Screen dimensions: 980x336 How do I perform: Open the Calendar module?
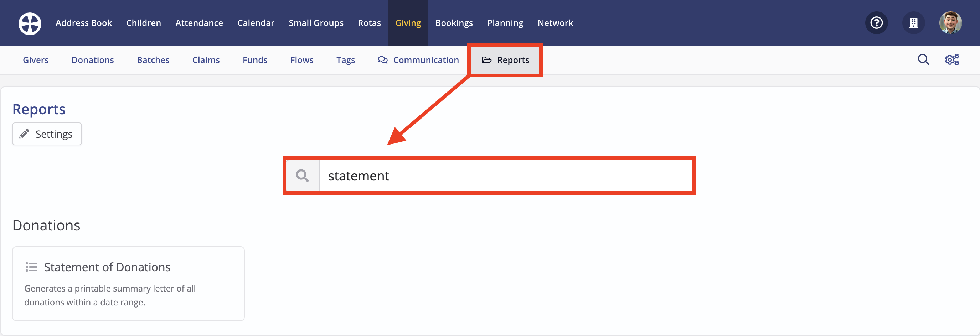click(x=256, y=23)
